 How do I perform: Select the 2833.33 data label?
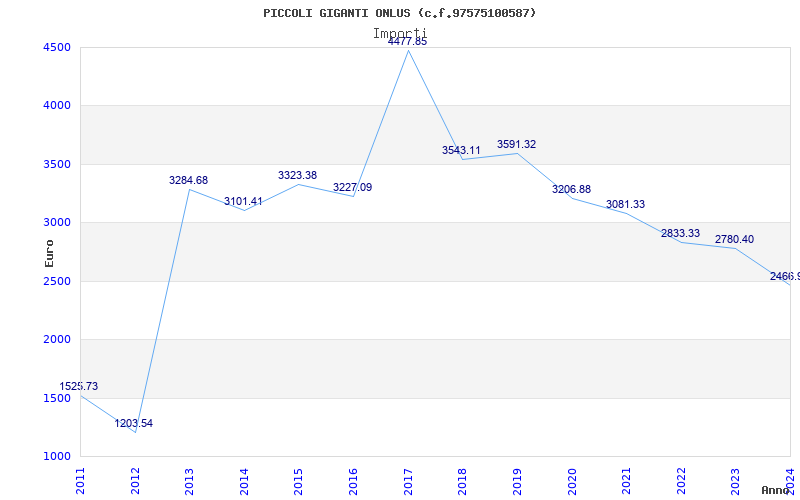[680, 233]
